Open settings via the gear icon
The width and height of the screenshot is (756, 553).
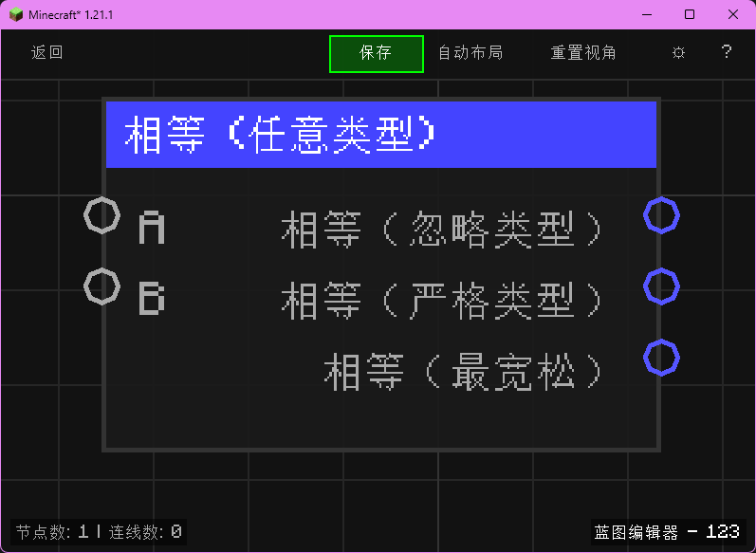(678, 52)
